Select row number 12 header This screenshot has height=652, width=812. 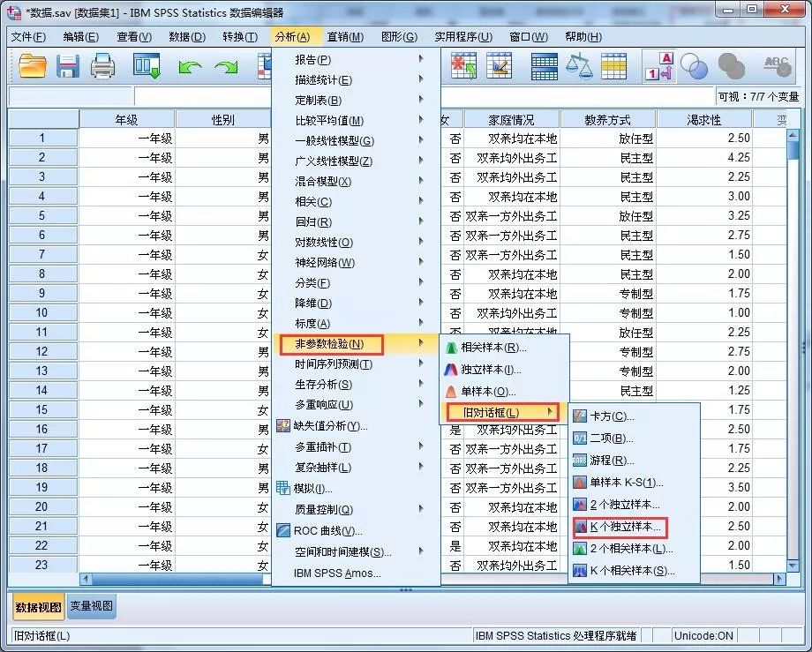42,352
